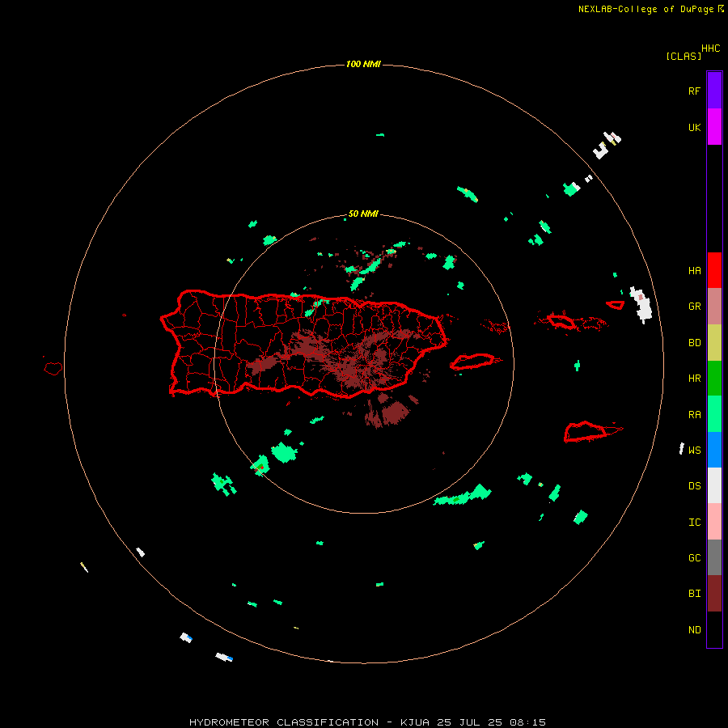Viewport: 728px width, 728px height.
Task: Click the ND black legend swatch
Action: tap(714, 629)
